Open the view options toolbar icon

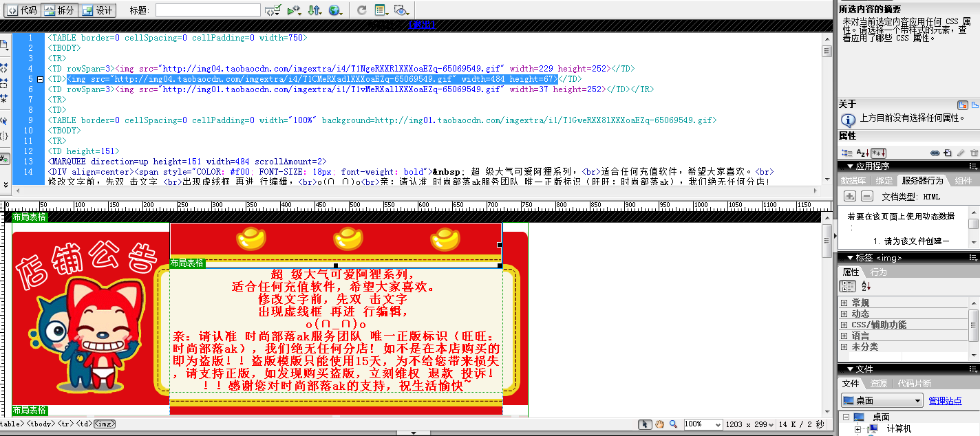click(x=381, y=10)
